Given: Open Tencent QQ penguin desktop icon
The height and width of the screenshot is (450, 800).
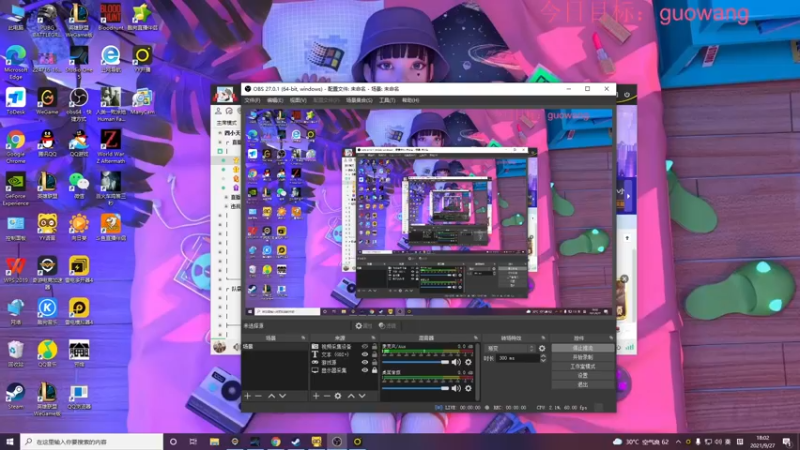Looking at the screenshot, I should (47, 143).
